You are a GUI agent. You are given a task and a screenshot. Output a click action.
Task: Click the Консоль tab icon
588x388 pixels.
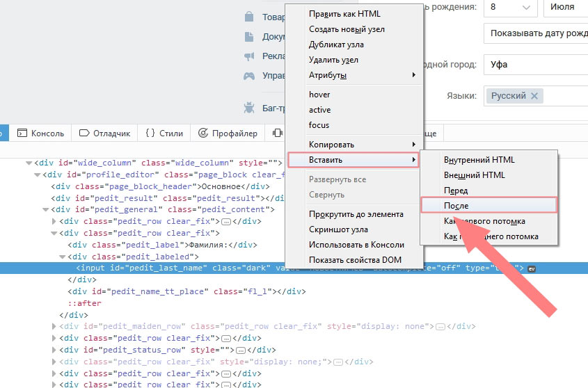point(22,133)
